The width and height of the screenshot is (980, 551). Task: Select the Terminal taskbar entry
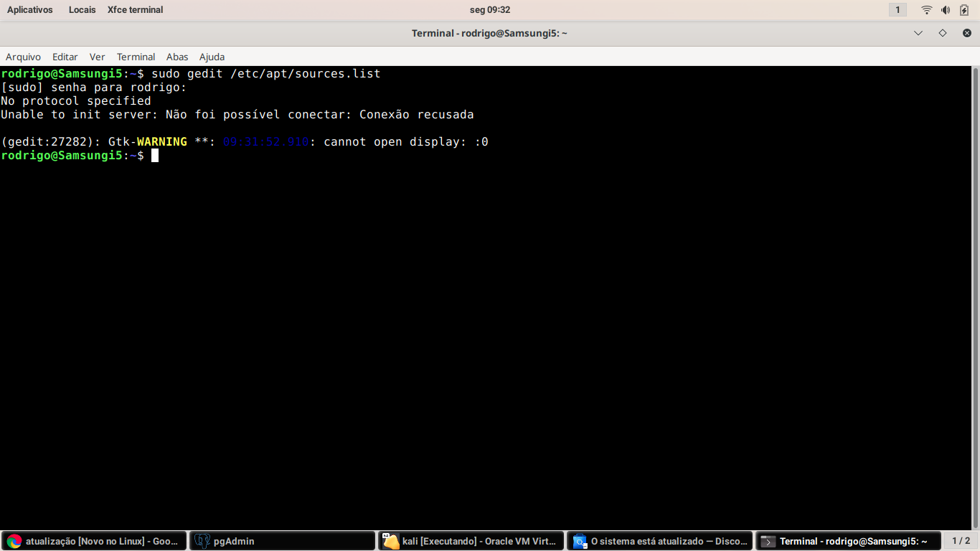848,541
